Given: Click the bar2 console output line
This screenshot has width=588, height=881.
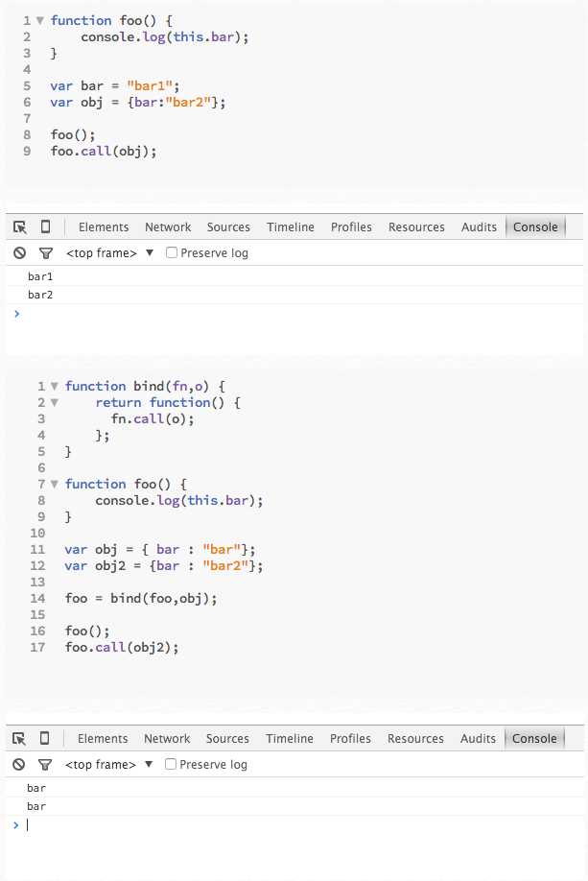Looking at the screenshot, I should click(294, 295).
